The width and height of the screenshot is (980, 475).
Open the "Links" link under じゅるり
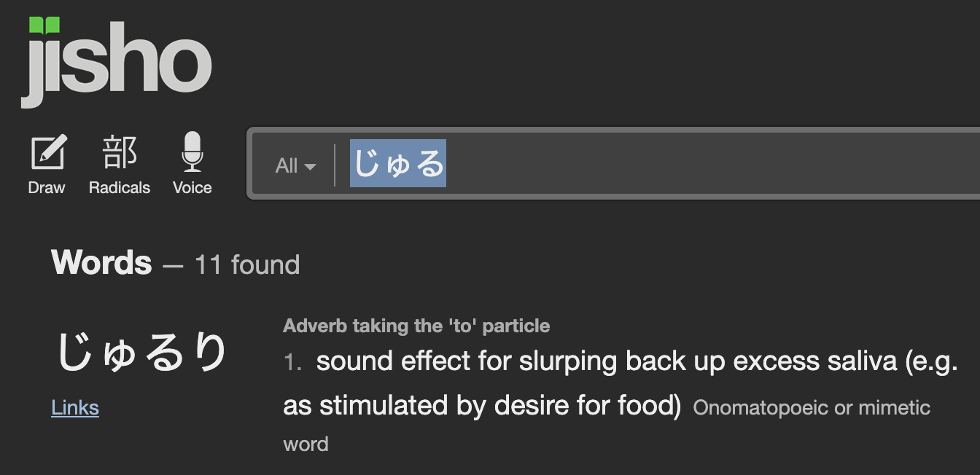pyautogui.click(x=75, y=407)
